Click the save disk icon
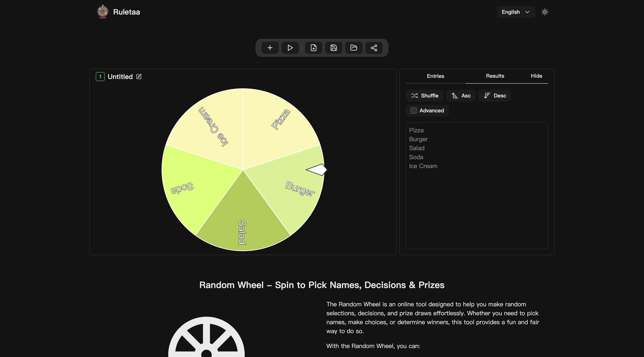This screenshot has width=644, height=357. click(x=334, y=48)
